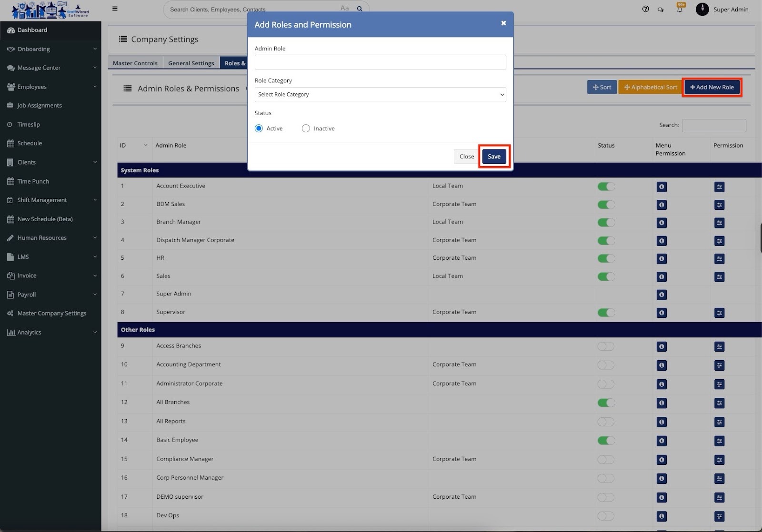762x532 pixels.
Task: Click the Alphabetical Sort button
Action: coord(650,88)
